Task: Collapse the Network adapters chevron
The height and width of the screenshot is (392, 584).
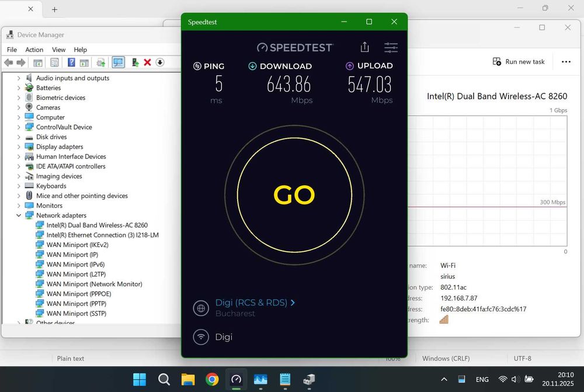Action: [x=19, y=216]
